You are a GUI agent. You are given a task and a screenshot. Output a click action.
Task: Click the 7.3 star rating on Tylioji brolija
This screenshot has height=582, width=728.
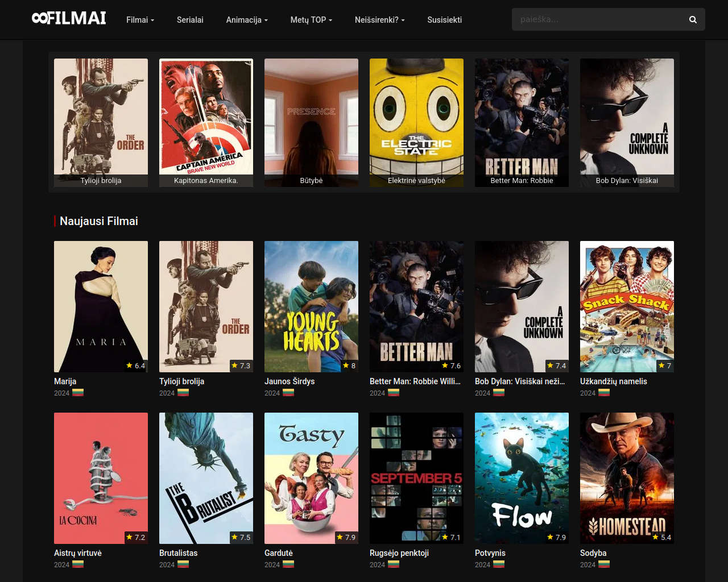point(241,365)
